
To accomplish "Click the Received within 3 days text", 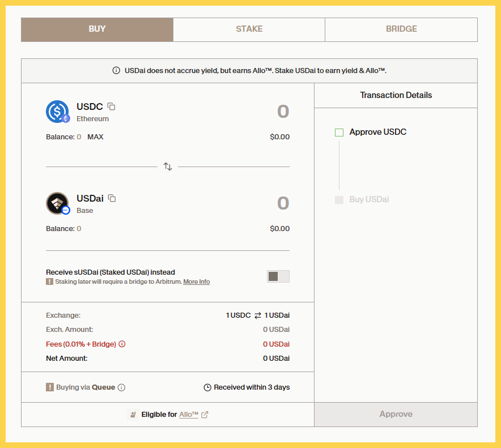I will (252, 387).
